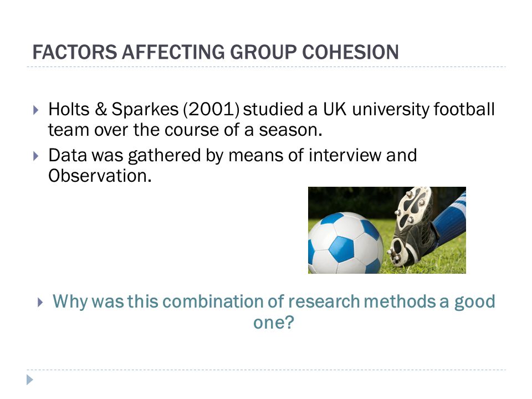Select the word Observation
The height and width of the screenshot is (399, 532).
click(100, 176)
